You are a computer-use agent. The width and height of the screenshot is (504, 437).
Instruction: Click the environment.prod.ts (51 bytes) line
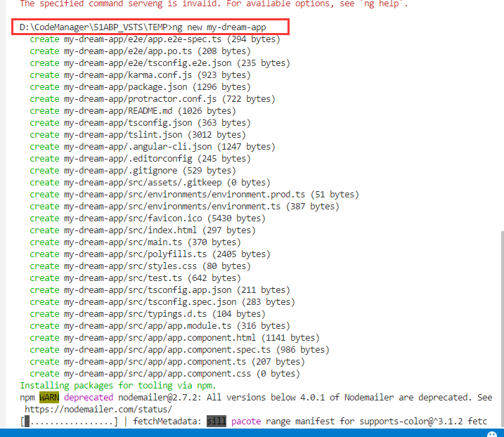coord(194,195)
